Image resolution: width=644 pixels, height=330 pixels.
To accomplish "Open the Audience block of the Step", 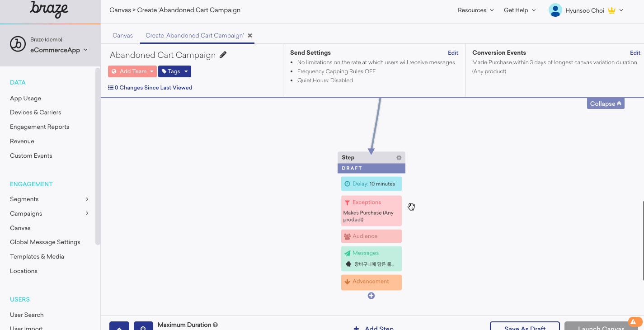I will click(371, 236).
